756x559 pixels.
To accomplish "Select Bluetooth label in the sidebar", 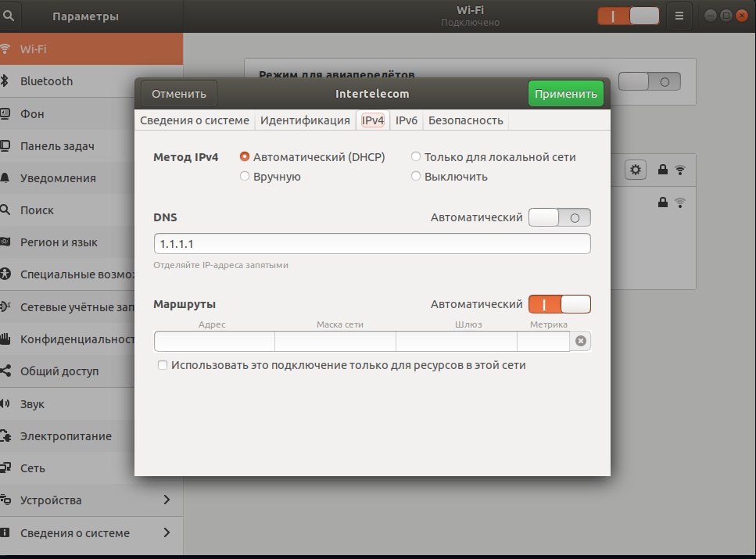I will (46, 81).
